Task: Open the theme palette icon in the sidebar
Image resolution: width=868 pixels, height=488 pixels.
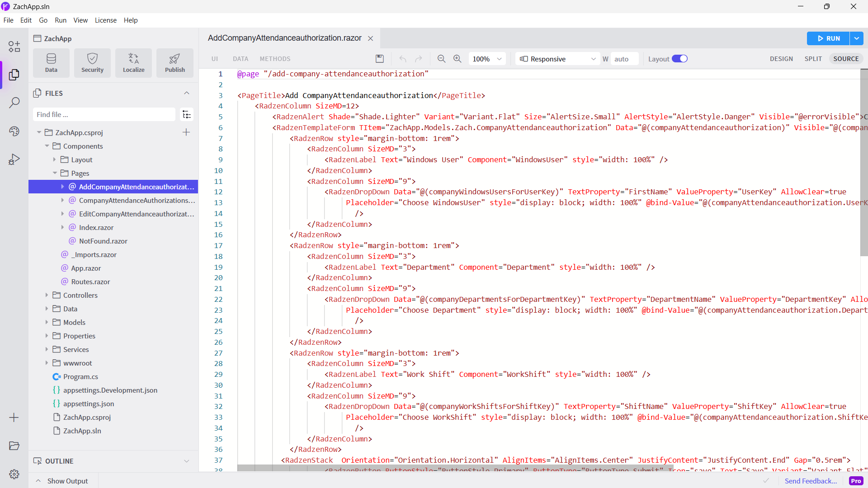Action: coord(14,131)
